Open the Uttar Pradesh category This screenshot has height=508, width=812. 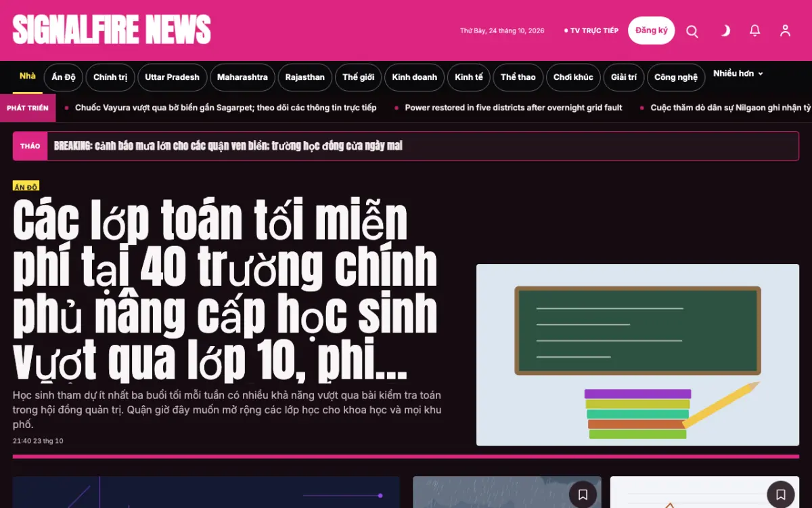click(x=173, y=77)
